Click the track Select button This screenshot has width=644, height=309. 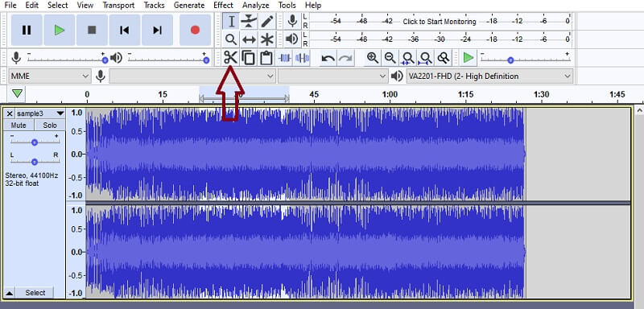35,293
